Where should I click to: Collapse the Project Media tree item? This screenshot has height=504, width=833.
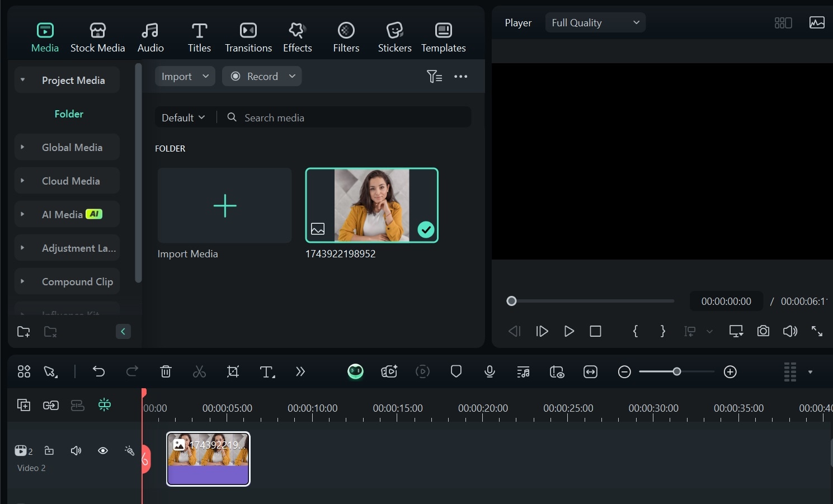click(x=23, y=80)
